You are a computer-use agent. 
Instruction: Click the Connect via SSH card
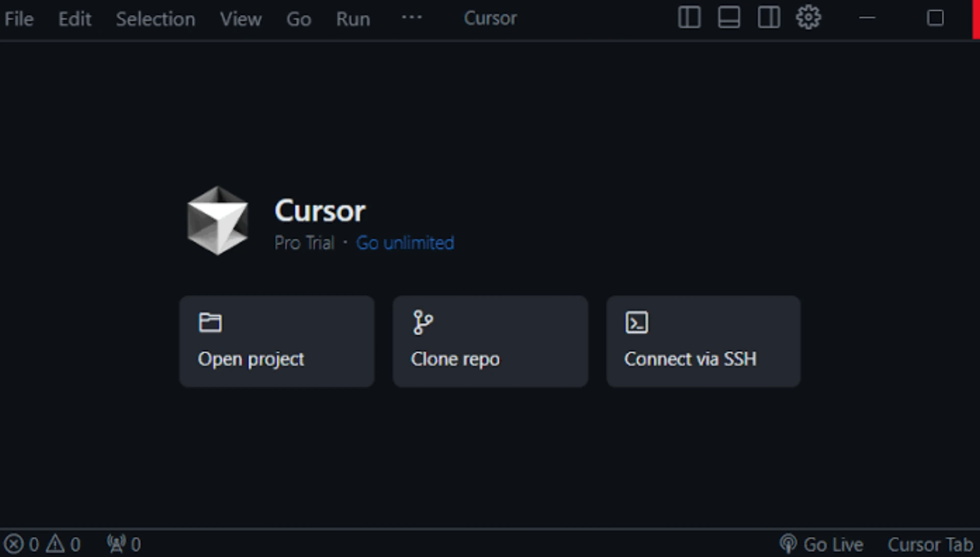(x=703, y=341)
